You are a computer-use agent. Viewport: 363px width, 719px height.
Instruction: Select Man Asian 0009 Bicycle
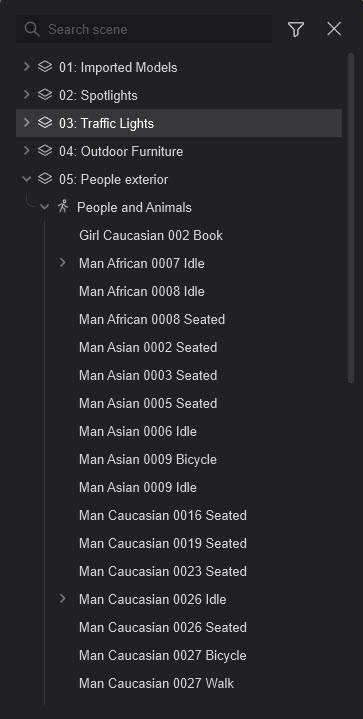point(148,459)
